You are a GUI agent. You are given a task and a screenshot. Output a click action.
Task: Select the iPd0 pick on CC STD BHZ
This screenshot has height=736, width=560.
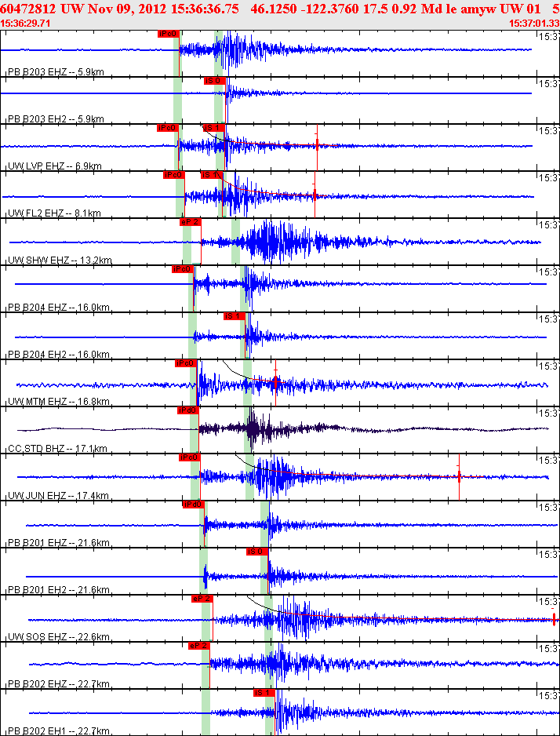click(188, 410)
